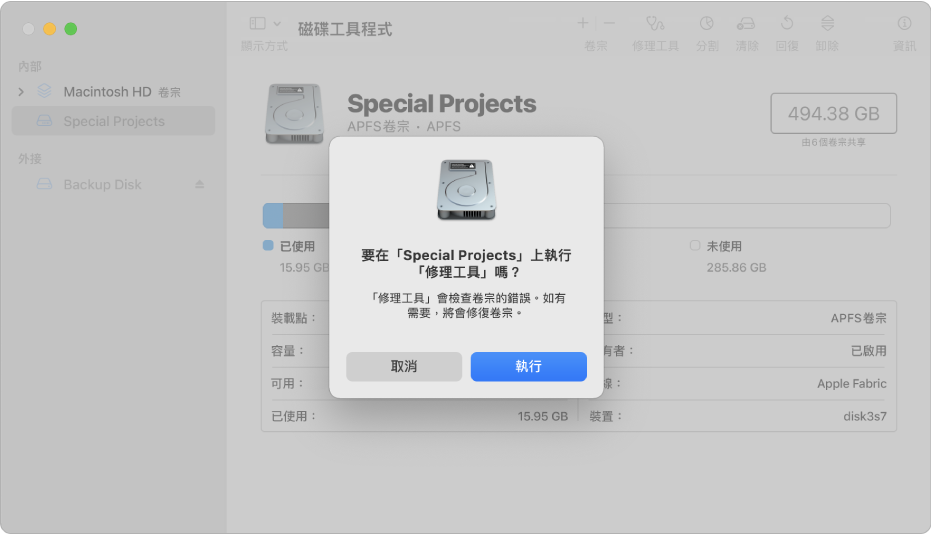Click the dialog heading about 修理工具
Viewport: 931px width, 535px height.
click(466, 264)
